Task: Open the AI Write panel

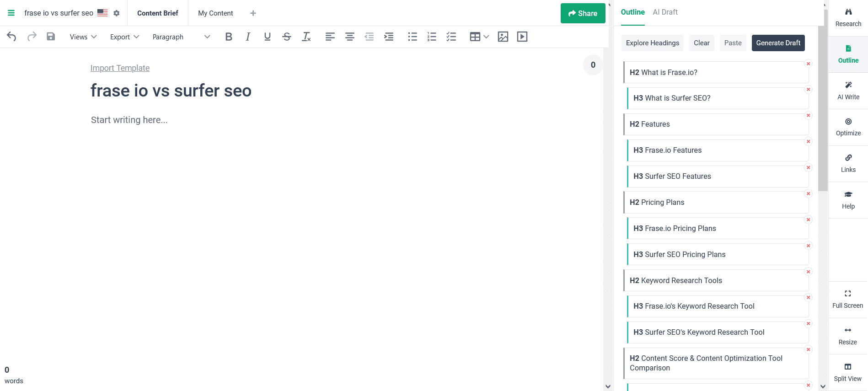Action: [848, 91]
